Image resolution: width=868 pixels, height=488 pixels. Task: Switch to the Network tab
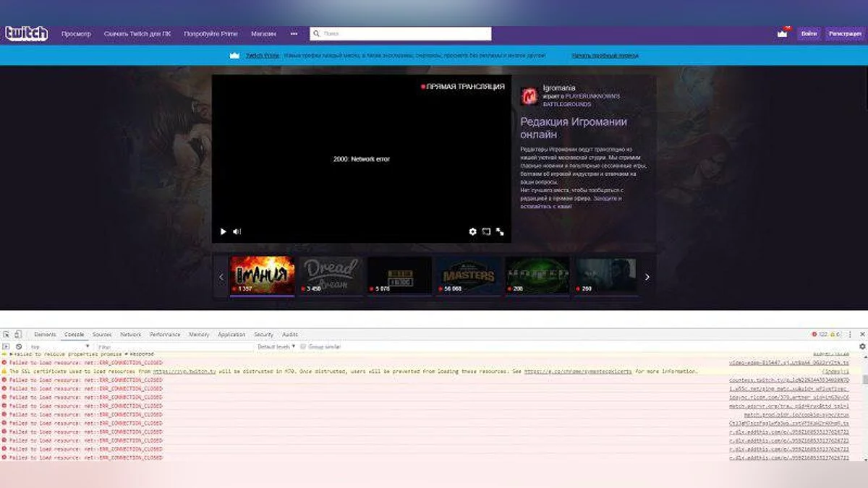click(131, 335)
